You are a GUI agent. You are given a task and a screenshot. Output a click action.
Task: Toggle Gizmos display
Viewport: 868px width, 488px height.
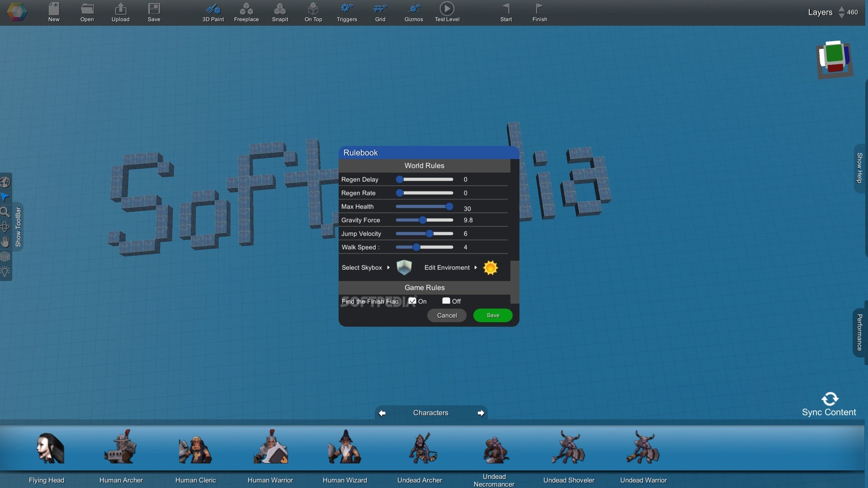pos(414,12)
